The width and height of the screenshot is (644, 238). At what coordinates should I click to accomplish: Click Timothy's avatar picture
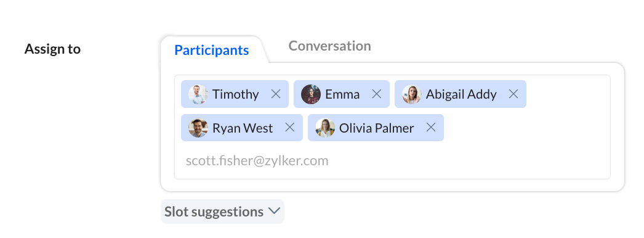pyautogui.click(x=198, y=94)
